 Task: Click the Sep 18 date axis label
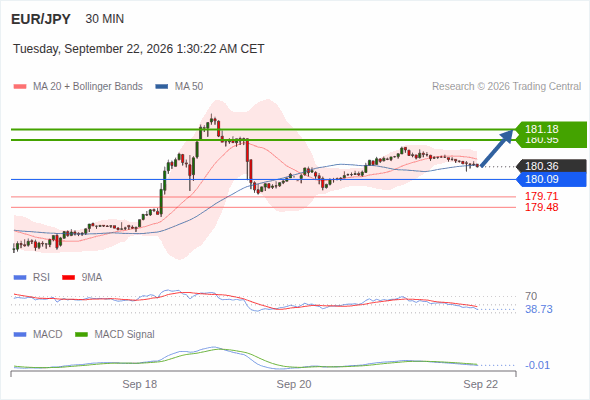(140, 384)
